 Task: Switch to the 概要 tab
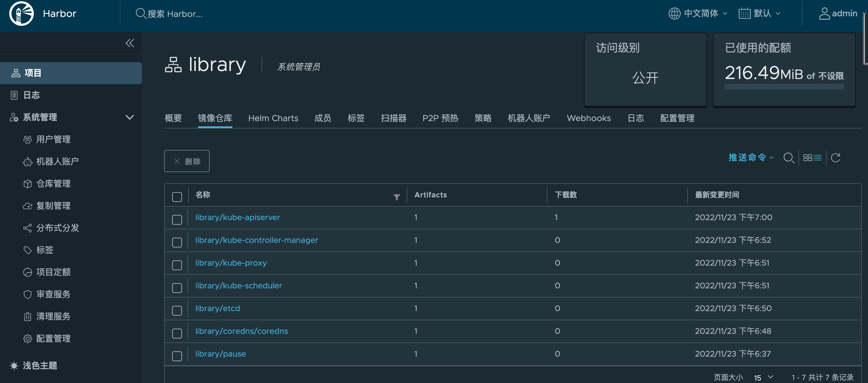click(173, 118)
